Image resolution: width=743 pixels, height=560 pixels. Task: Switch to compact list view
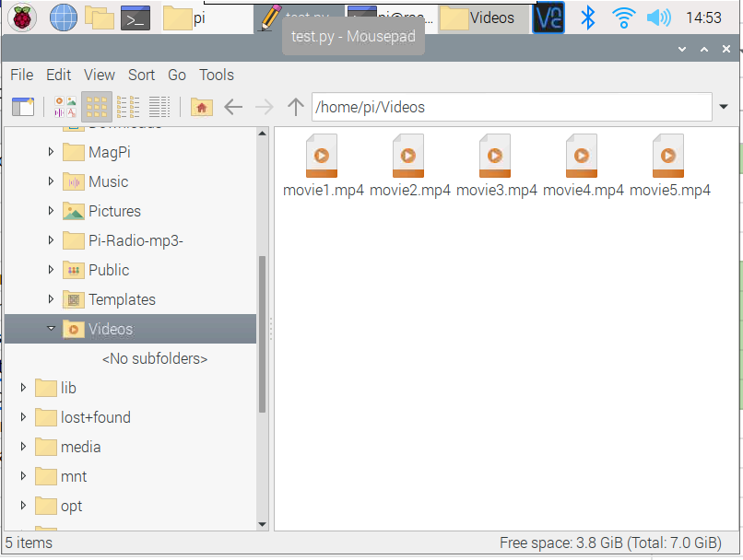pos(128,107)
